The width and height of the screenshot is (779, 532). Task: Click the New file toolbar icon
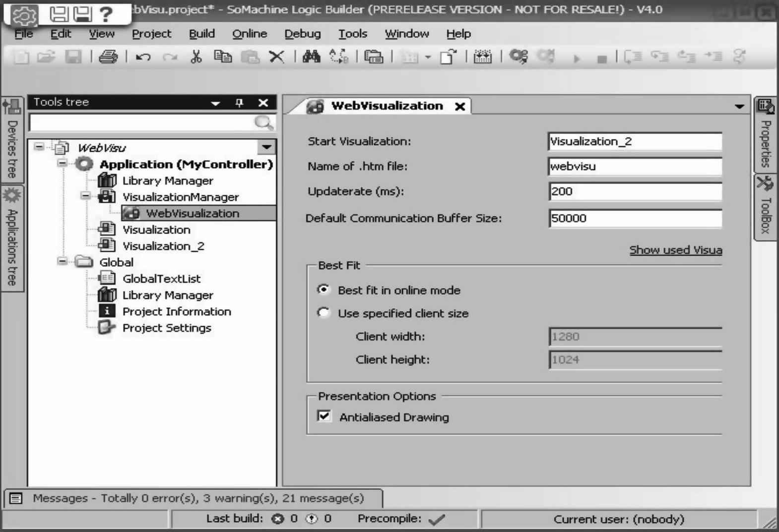[21, 57]
